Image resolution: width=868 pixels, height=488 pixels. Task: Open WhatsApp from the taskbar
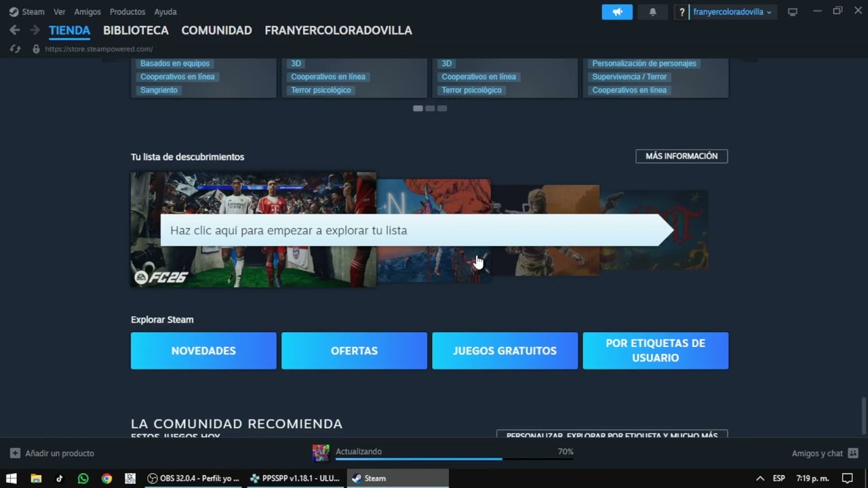tap(83, 479)
